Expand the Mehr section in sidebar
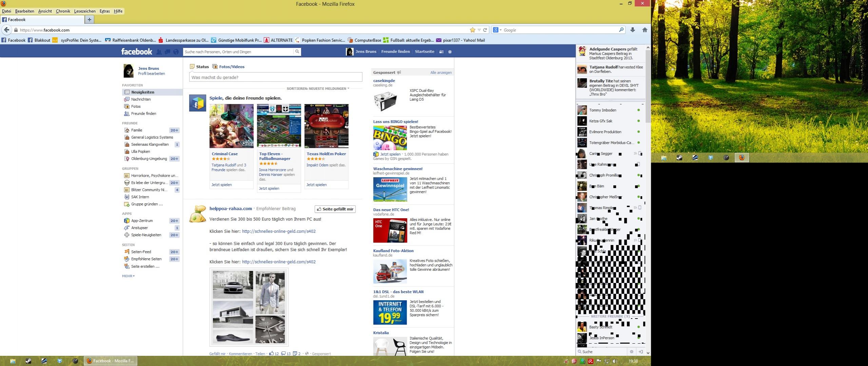The height and width of the screenshot is (366, 868). coord(128,276)
